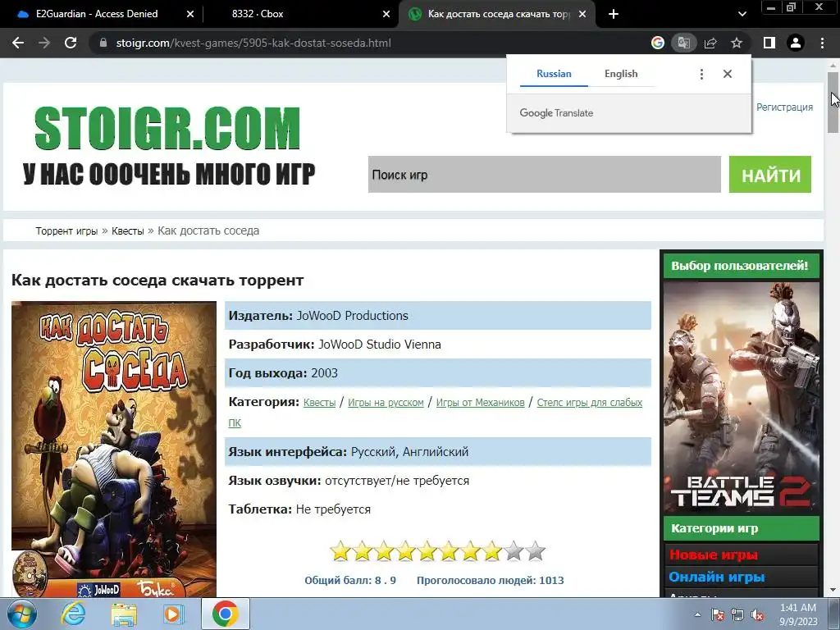Image resolution: width=840 pixels, height=630 pixels.
Task: Reload the page with refresh icon
Action: [71, 43]
